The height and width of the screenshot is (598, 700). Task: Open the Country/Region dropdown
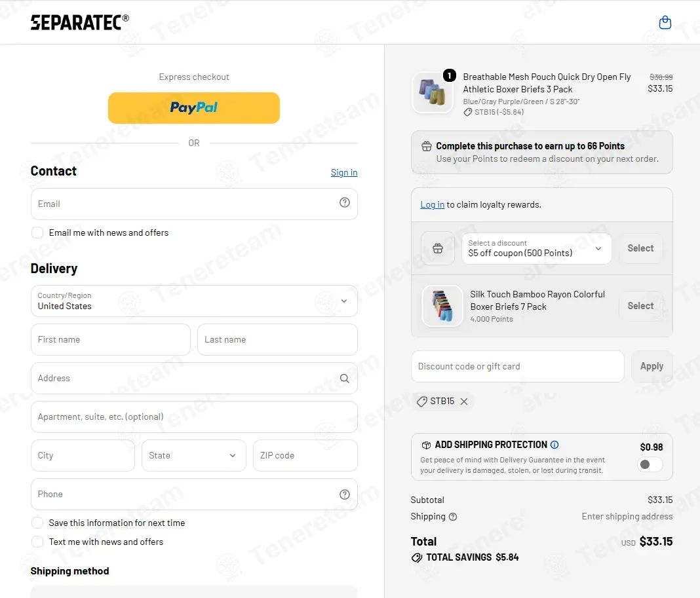(194, 301)
